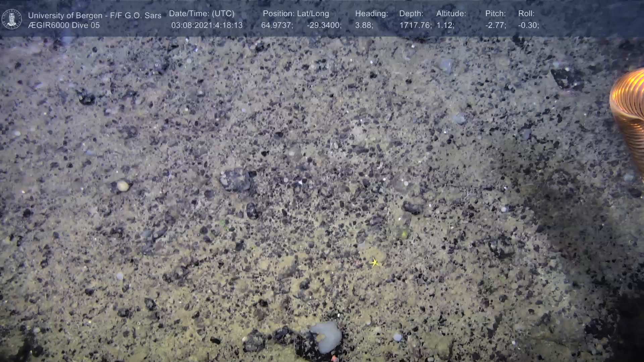Click the depth value 1717.76

(x=415, y=25)
